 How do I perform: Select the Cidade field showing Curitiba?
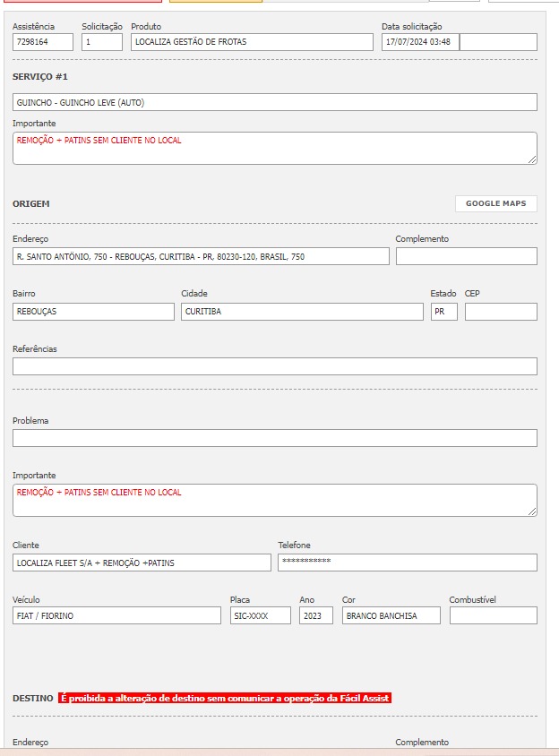301,312
